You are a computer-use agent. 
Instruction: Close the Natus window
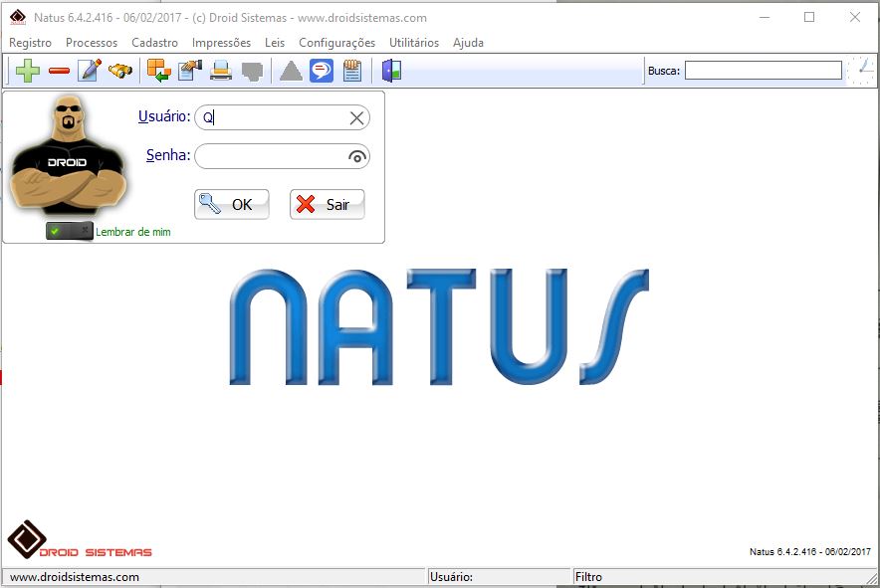pyautogui.click(x=855, y=17)
